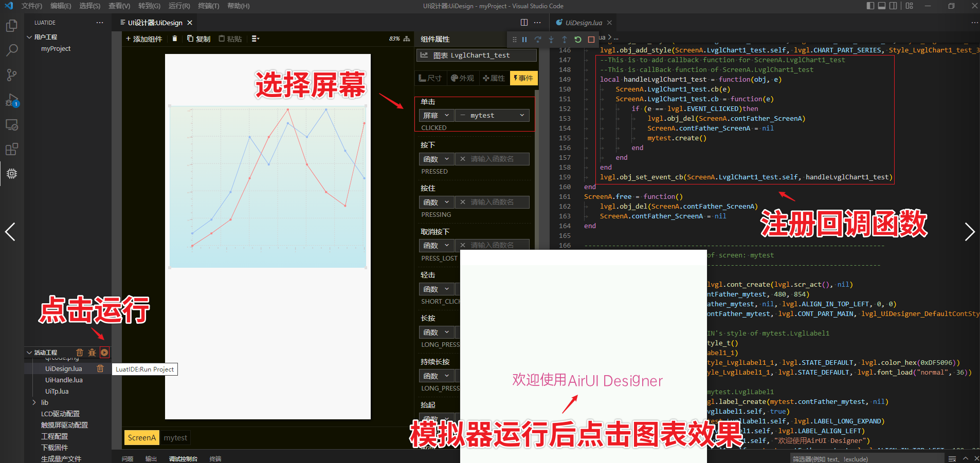
Task: Delete UiDesign.lua using its trash icon
Action: [100, 368]
